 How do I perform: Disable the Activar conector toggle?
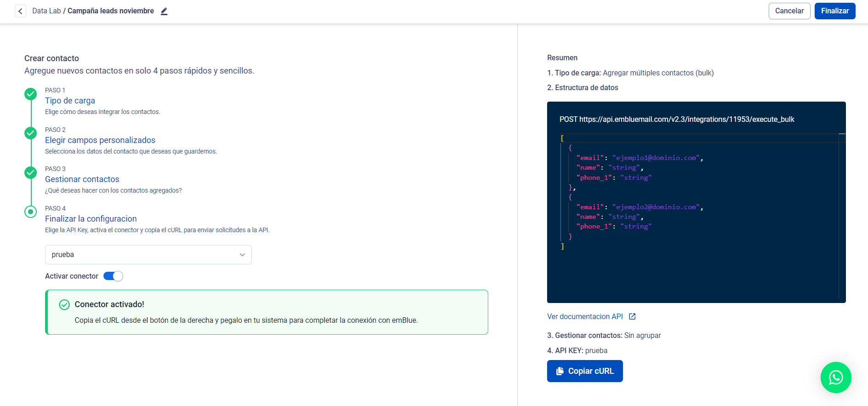coord(113,276)
